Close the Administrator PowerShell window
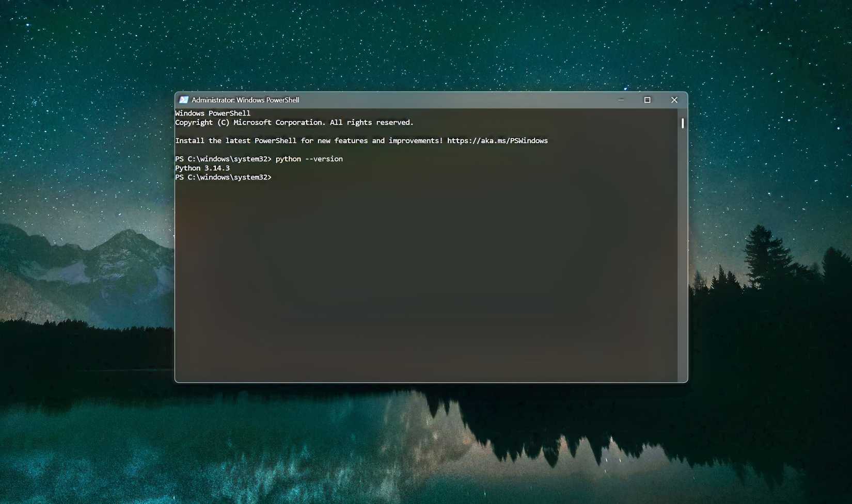Viewport: 852px width, 504px height. [x=674, y=100]
